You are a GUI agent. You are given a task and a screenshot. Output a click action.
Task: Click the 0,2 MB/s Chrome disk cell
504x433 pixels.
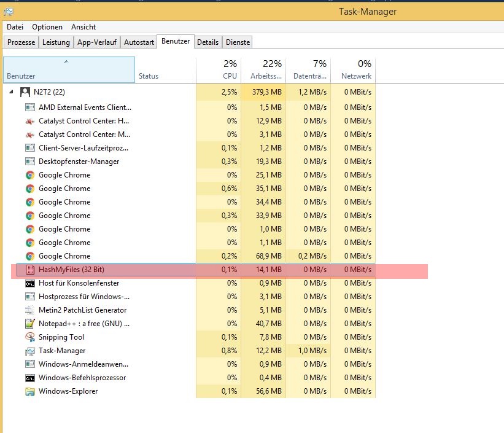tap(308, 256)
